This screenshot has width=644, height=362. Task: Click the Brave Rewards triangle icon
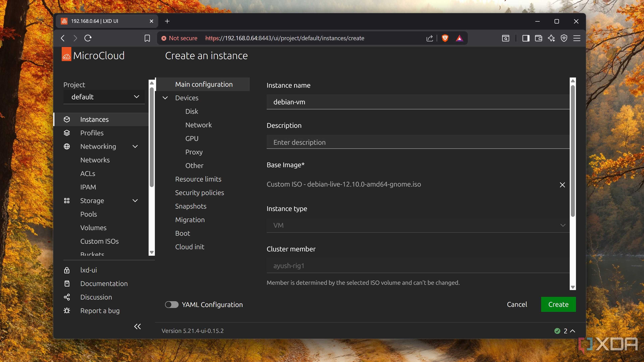pos(460,38)
